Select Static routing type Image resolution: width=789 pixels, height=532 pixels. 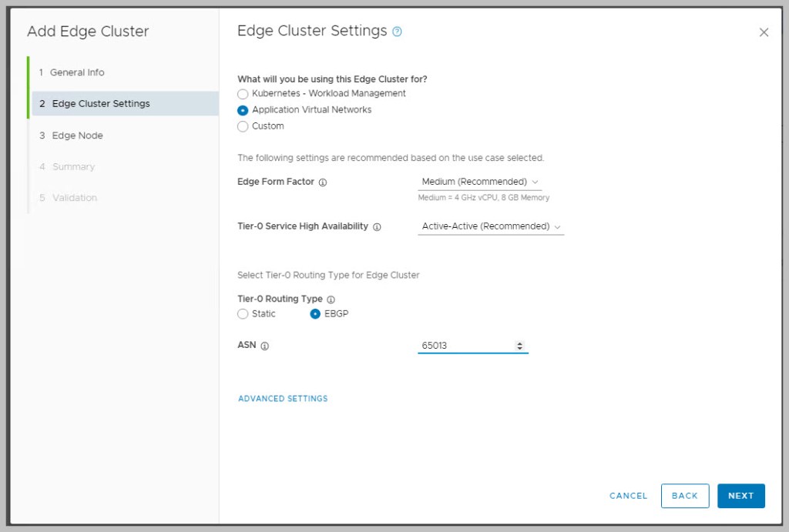tap(243, 314)
